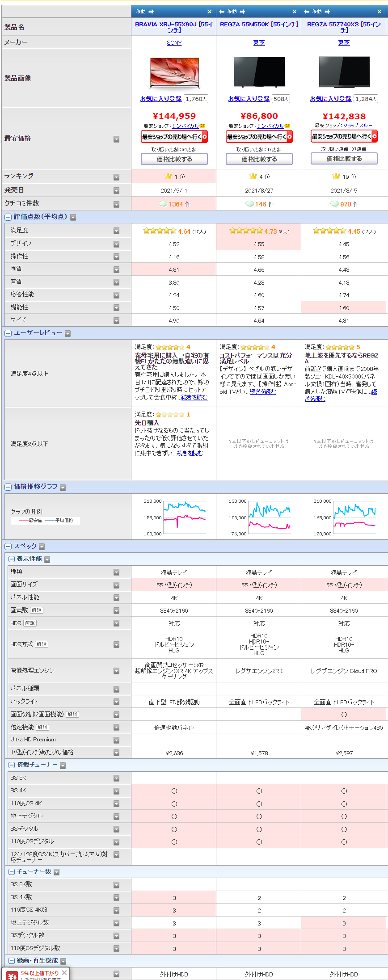
Task: Click 価格比較する under REGZA 55Z740XS price
Action: 344,159
